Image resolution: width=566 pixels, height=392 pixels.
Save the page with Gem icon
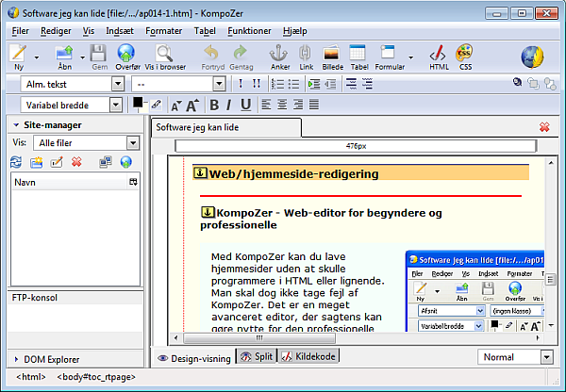[99, 57]
